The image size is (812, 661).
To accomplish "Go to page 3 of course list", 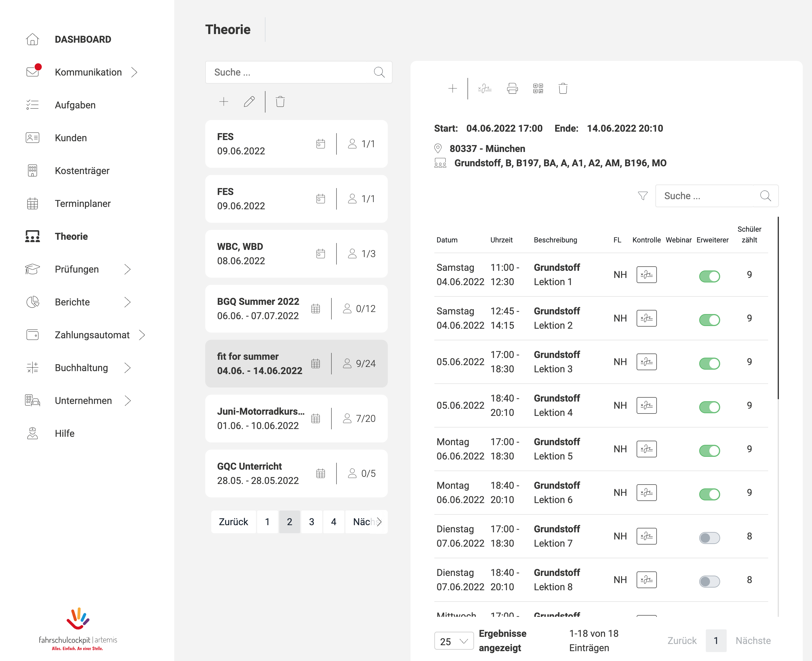I will [311, 522].
